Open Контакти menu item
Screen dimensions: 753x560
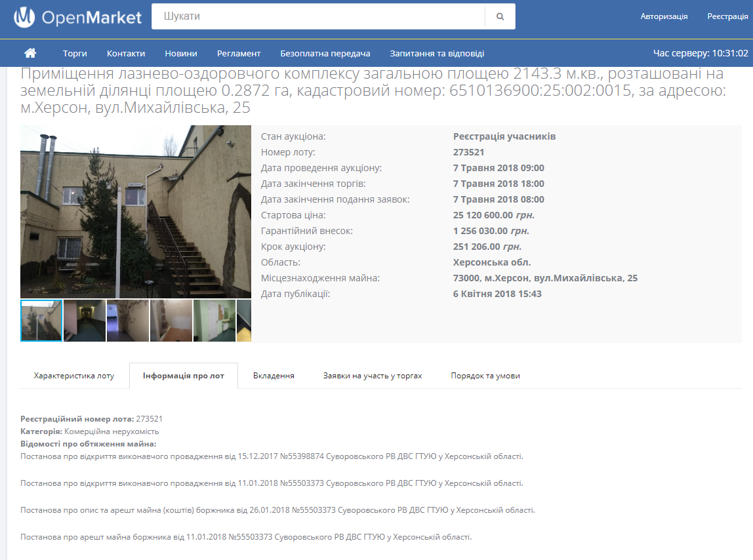126,53
